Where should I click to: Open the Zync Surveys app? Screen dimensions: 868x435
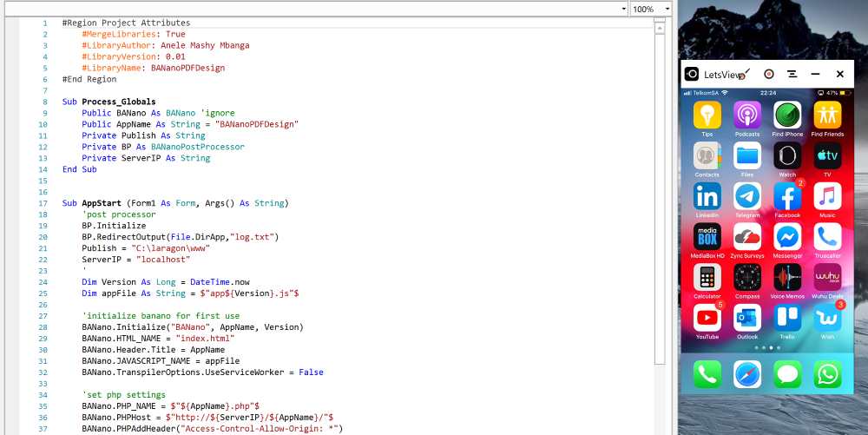(747, 237)
